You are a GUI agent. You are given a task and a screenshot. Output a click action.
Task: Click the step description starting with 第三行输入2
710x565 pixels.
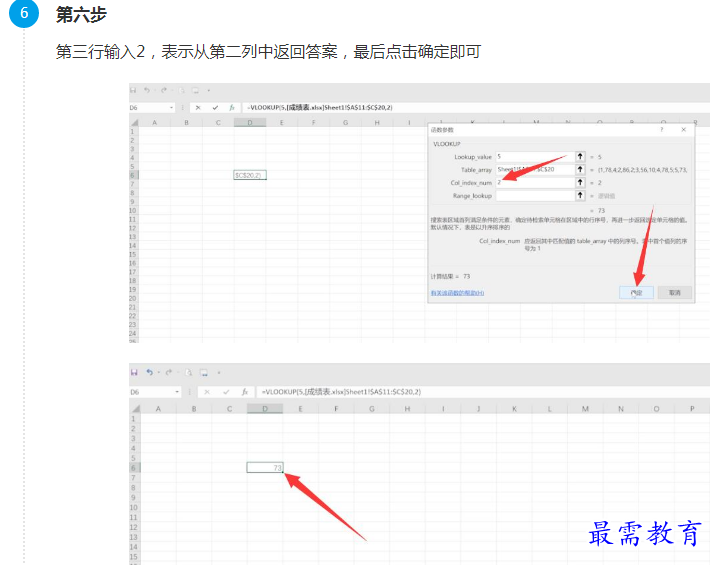[268, 52]
